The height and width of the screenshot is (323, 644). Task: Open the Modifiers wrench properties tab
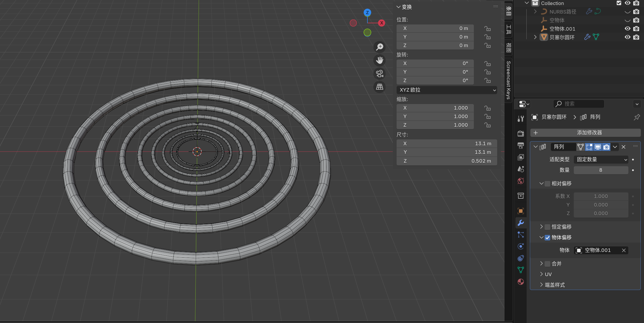pos(521,223)
